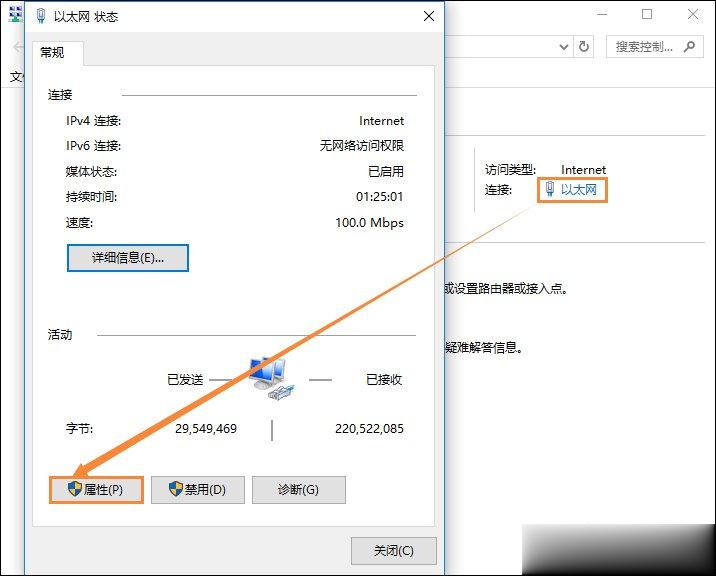The height and width of the screenshot is (576, 716).
Task: Click the shield icon on 属性(P) button
Action: click(74, 489)
